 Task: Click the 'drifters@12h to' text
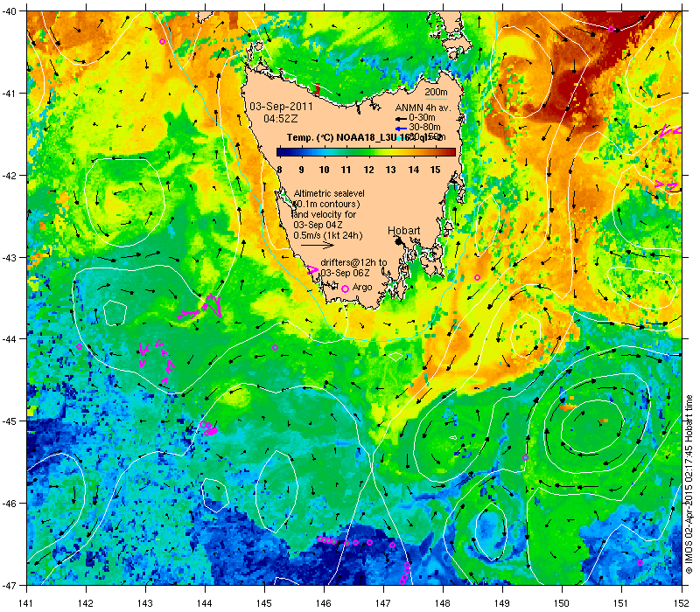[x=353, y=263]
